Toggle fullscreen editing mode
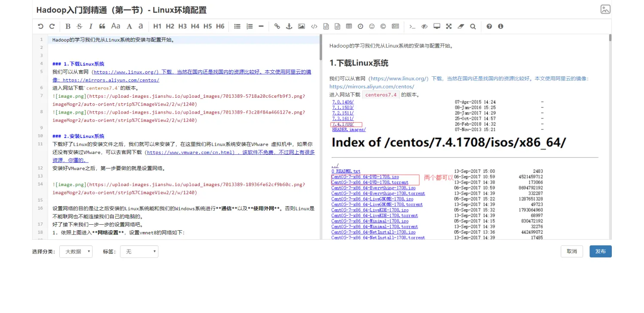 pos(449,26)
